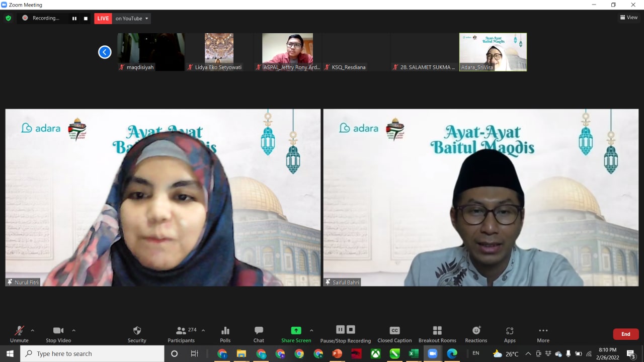The width and height of the screenshot is (644, 362).
Task: Expand Share Screen options arrow
Action: coord(311,330)
